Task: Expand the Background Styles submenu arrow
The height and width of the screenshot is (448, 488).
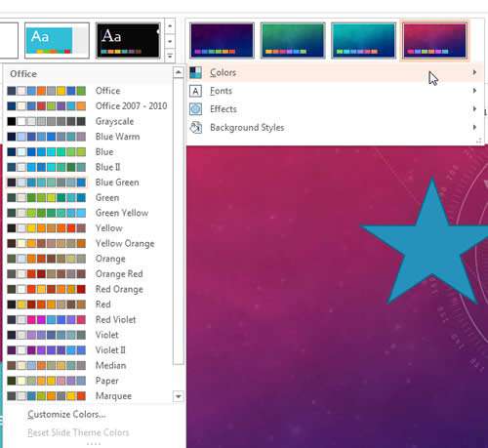Action: (x=474, y=127)
